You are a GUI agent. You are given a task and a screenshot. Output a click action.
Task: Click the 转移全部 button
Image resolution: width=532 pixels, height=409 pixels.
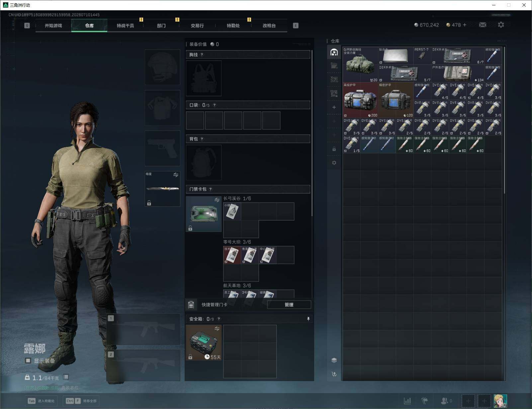coord(81,401)
